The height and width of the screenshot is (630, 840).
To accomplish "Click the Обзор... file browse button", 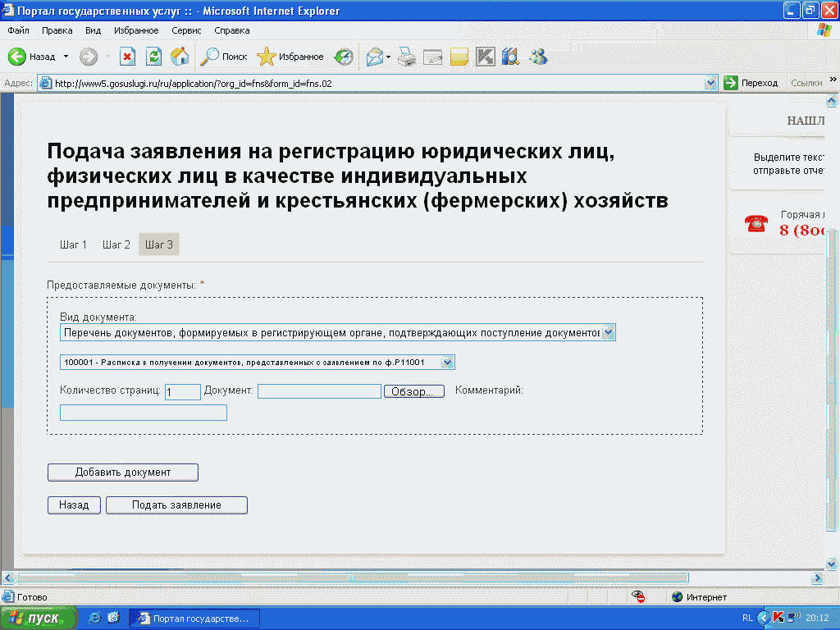I will click(413, 392).
